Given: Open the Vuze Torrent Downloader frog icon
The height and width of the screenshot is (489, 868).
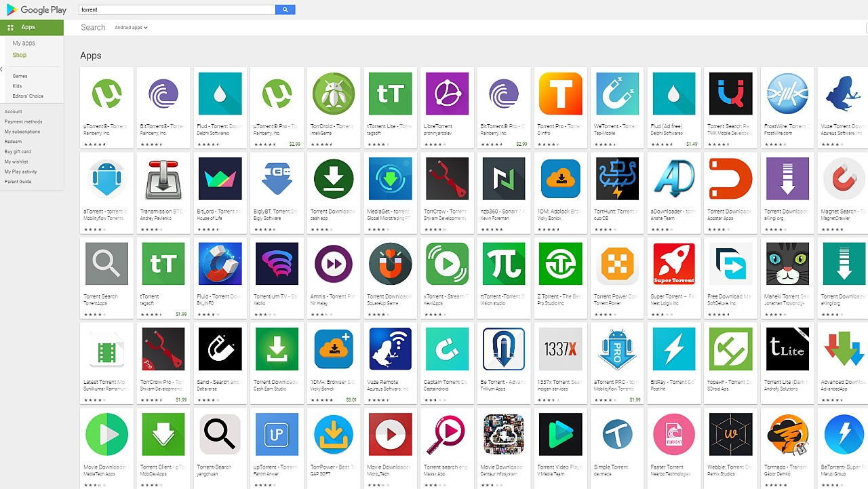Looking at the screenshot, I should click(x=844, y=94).
